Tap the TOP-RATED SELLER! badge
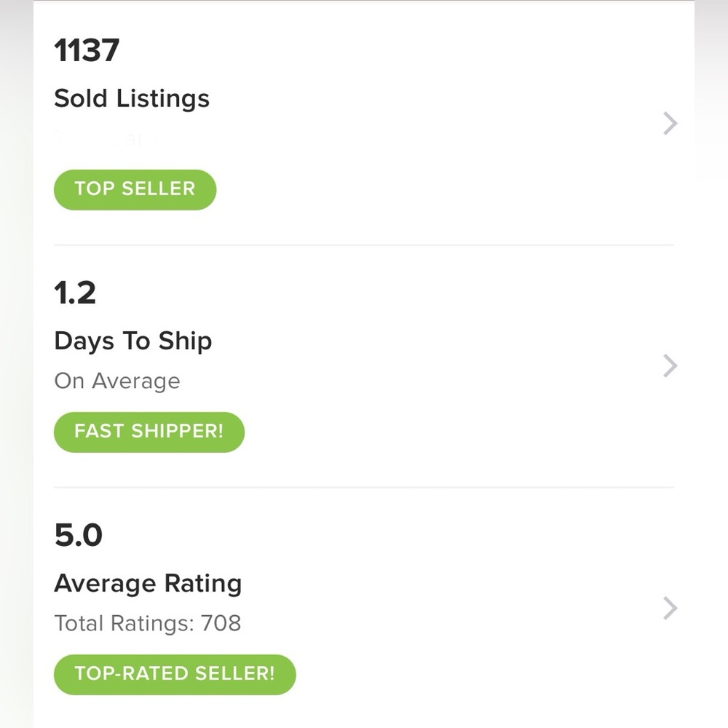The image size is (728, 728). click(x=175, y=674)
